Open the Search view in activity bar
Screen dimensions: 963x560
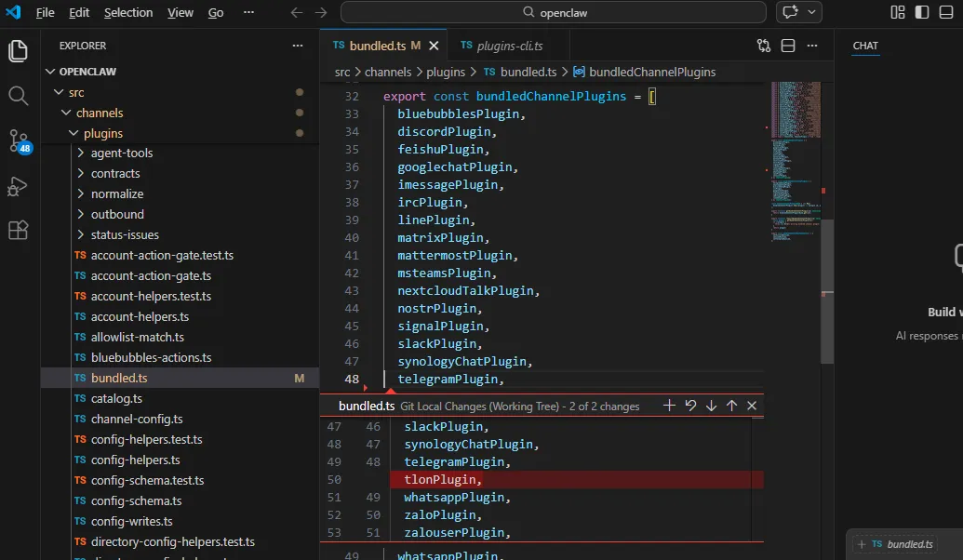(19, 96)
